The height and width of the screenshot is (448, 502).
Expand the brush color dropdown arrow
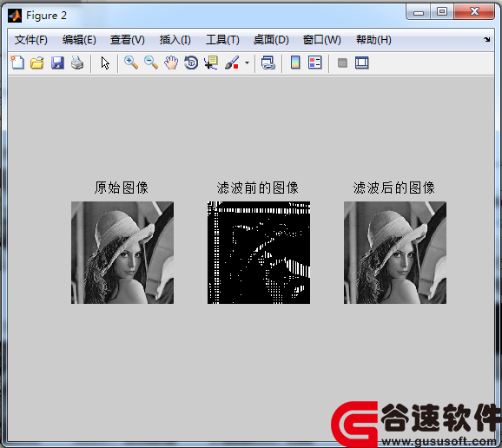(247, 63)
